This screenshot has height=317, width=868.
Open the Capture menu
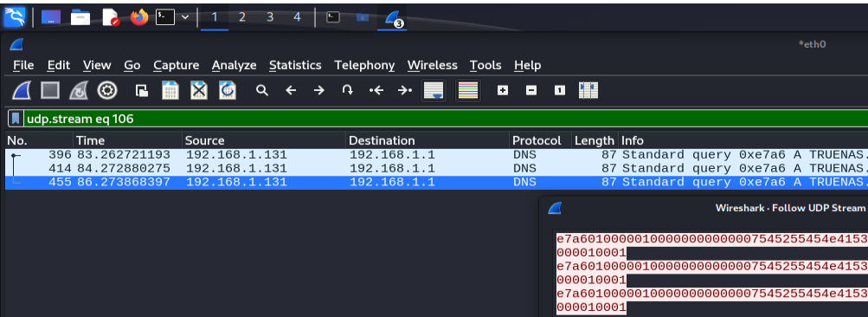pyautogui.click(x=176, y=66)
